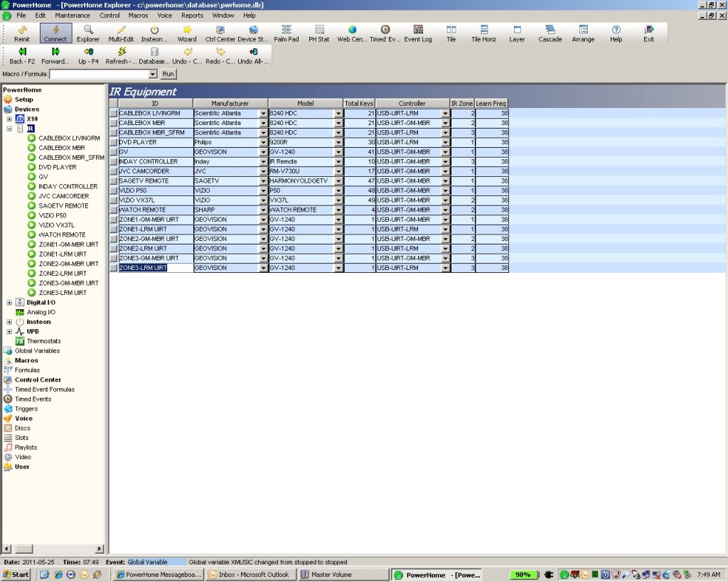Expand the Insteon tree node
Screen dimensions: 728x582
(x=9, y=322)
